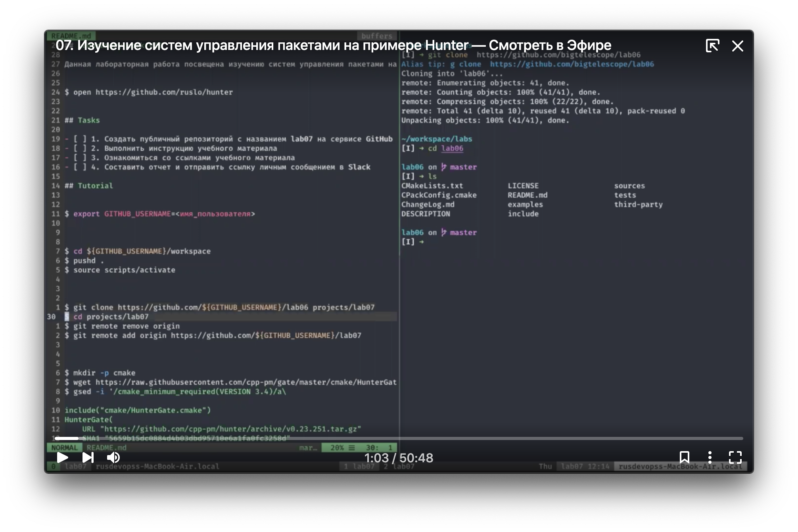Switch to tmux window 2 lab07
This screenshot has height=532, width=798.
399,466
